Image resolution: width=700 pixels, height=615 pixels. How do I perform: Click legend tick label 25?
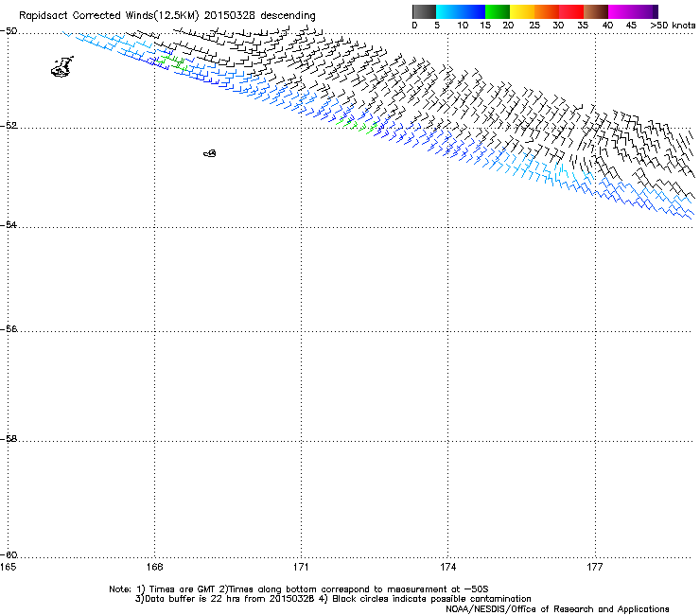tap(534, 25)
